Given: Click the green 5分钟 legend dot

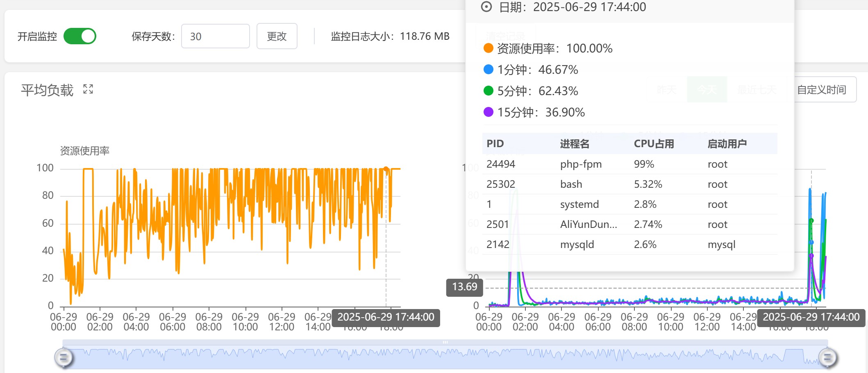Looking at the screenshot, I should pos(488,91).
